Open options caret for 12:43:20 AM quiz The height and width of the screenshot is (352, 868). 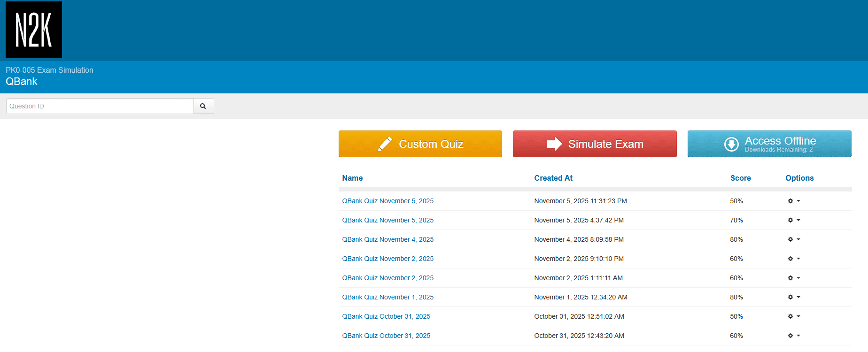click(x=798, y=336)
